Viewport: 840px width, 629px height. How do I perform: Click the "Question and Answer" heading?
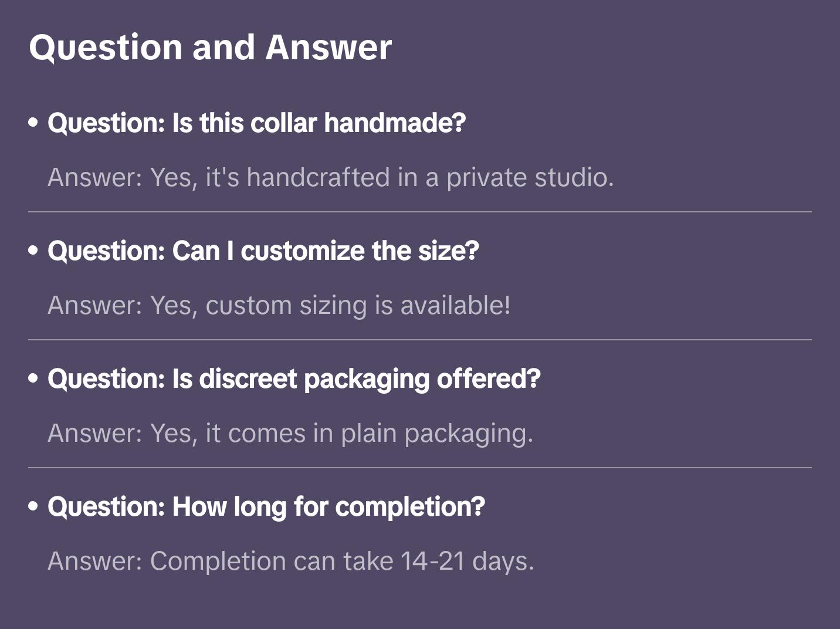(210, 47)
